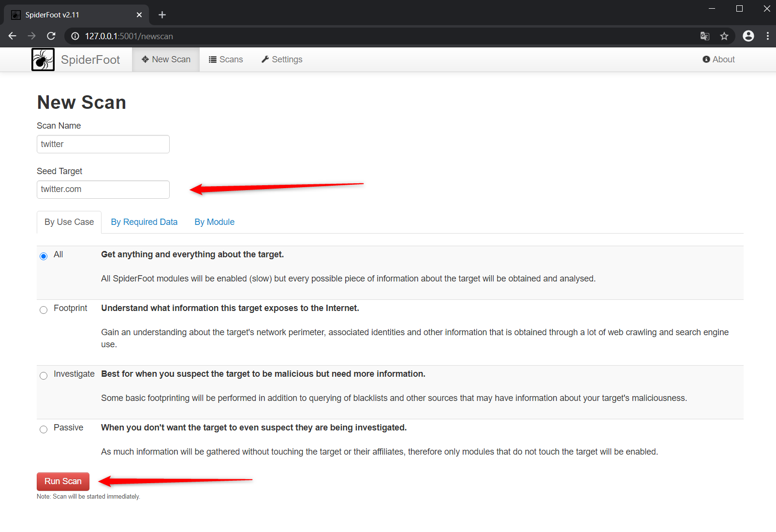Select the Passive scan radio button
The image size is (776, 532).
pos(44,429)
